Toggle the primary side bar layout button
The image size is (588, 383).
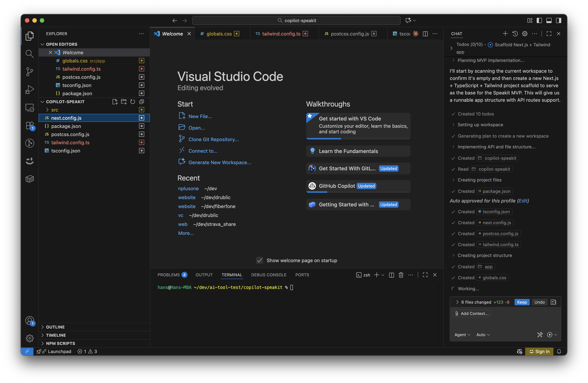pos(539,20)
